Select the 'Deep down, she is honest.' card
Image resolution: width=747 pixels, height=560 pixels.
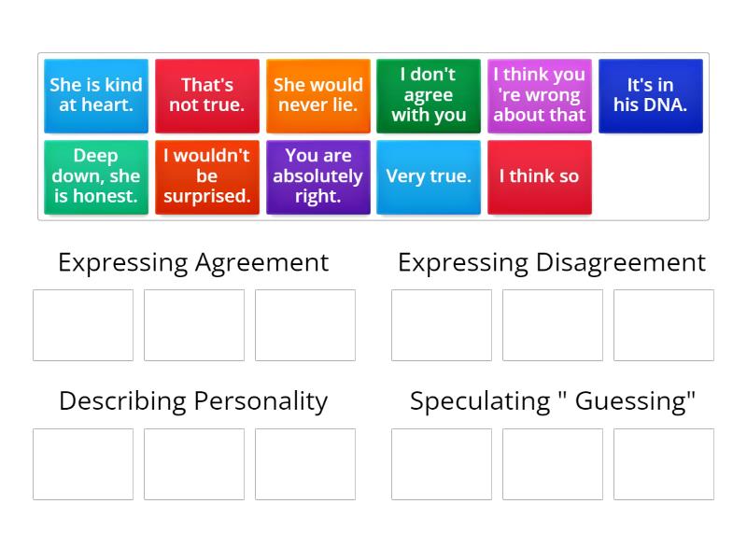(x=95, y=175)
